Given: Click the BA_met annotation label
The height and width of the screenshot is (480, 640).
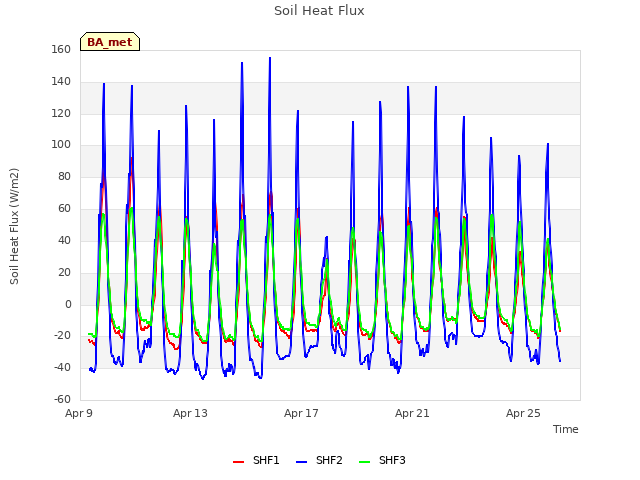Looking at the screenshot, I should [x=110, y=42].
